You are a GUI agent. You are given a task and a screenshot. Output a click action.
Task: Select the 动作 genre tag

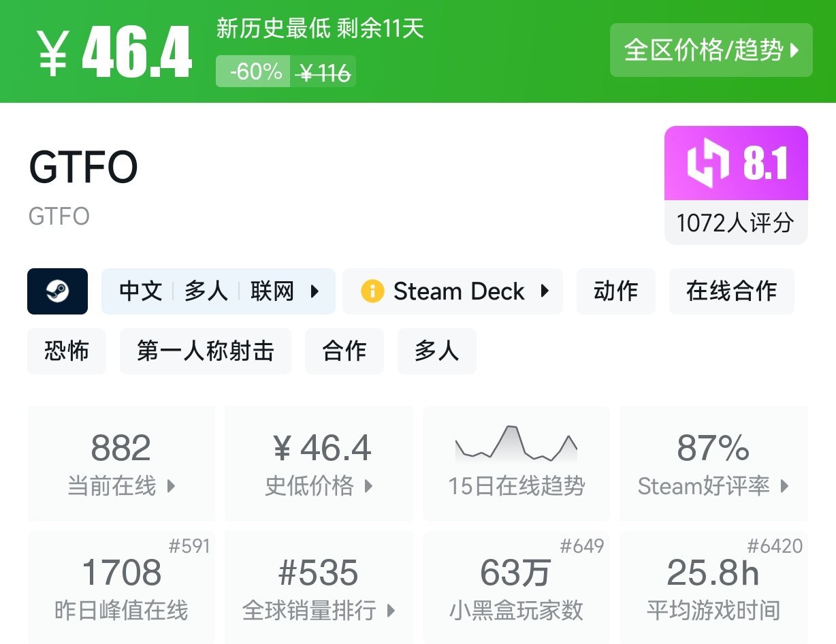click(x=615, y=291)
